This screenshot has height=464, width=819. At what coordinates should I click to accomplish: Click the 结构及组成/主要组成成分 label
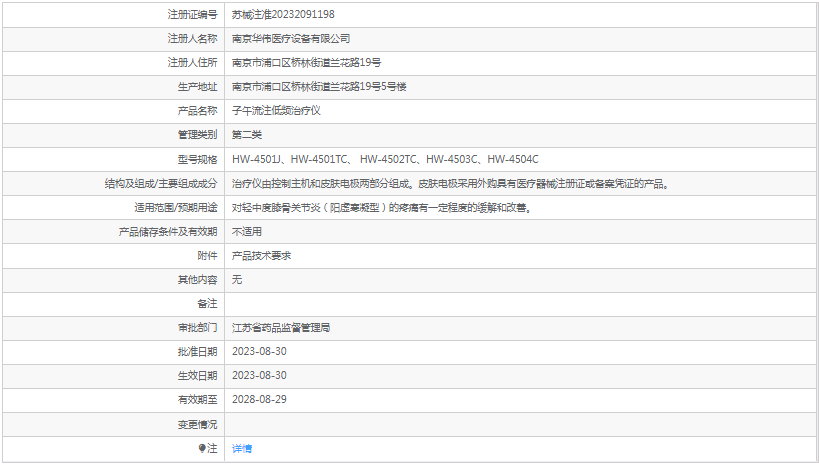click(161, 183)
